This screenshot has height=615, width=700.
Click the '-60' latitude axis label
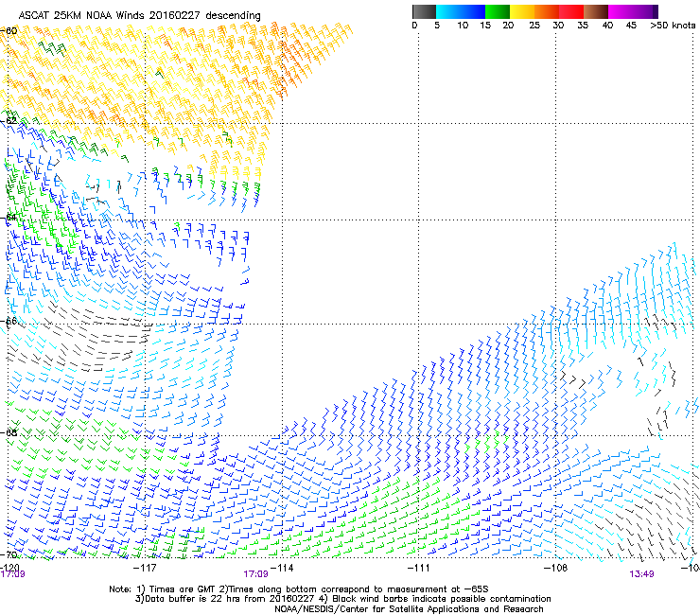click(9, 31)
